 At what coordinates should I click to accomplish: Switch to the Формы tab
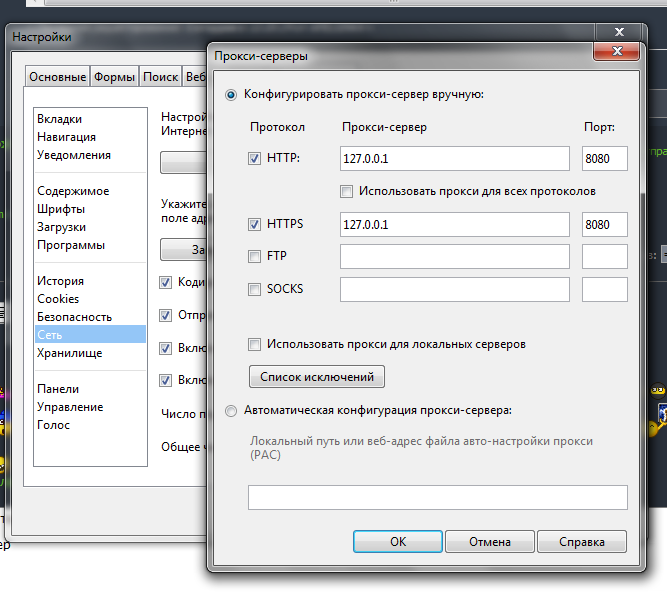(114, 77)
